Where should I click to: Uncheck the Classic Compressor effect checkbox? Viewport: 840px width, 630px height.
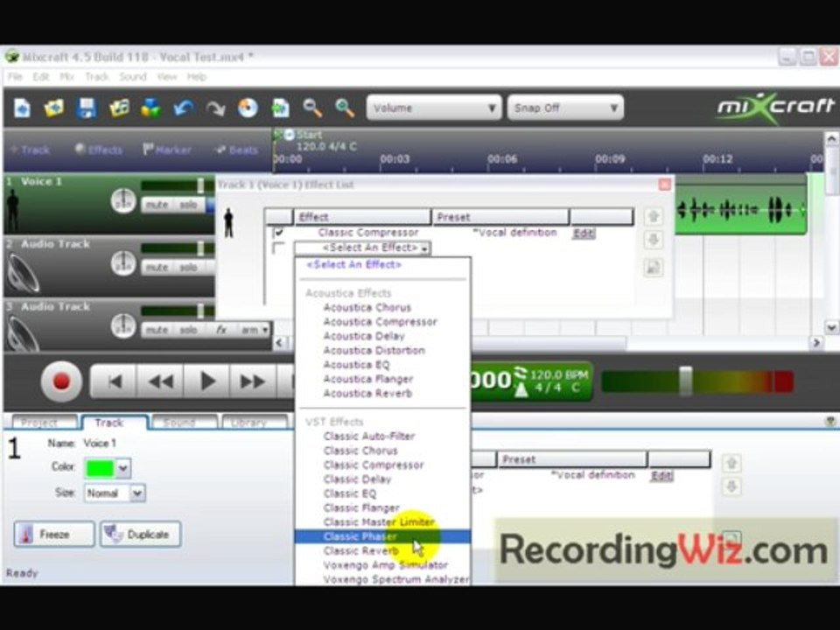tap(278, 233)
